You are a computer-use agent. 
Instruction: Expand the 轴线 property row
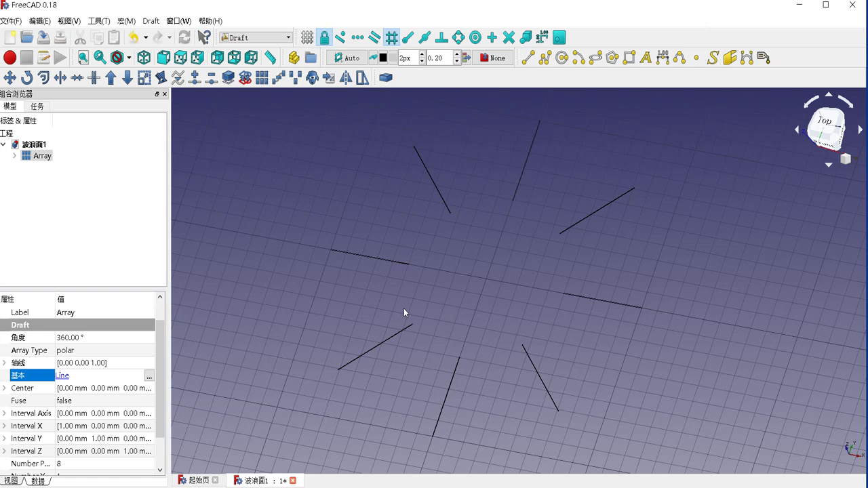pos(5,363)
